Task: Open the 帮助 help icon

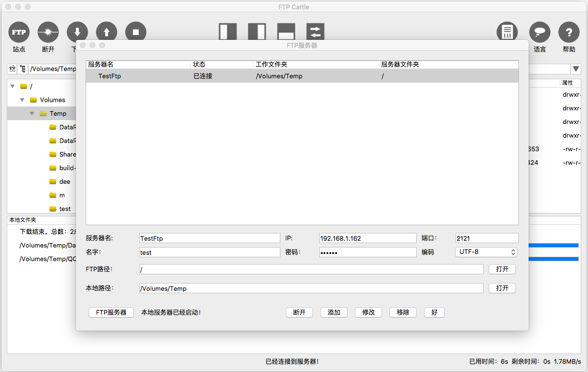Action: 569,32
